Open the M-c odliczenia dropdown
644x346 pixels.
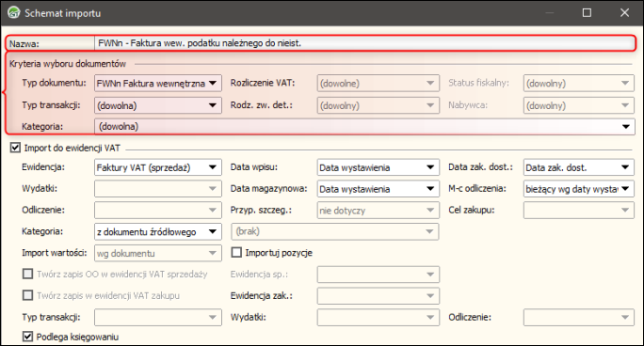coord(579,189)
